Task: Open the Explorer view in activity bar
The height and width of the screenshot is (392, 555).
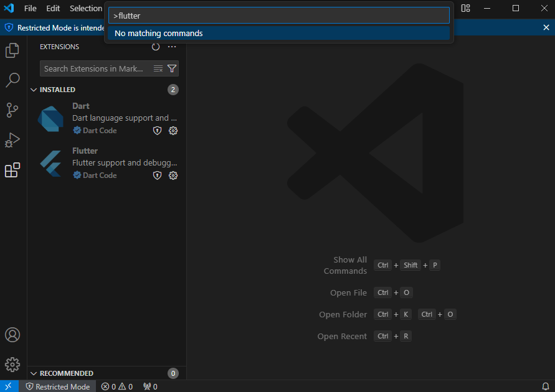Action: pyautogui.click(x=12, y=50)
